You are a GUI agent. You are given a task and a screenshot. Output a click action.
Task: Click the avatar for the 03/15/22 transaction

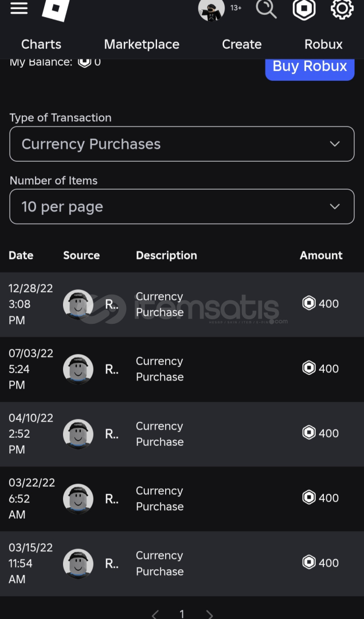(x=78, y=563)
